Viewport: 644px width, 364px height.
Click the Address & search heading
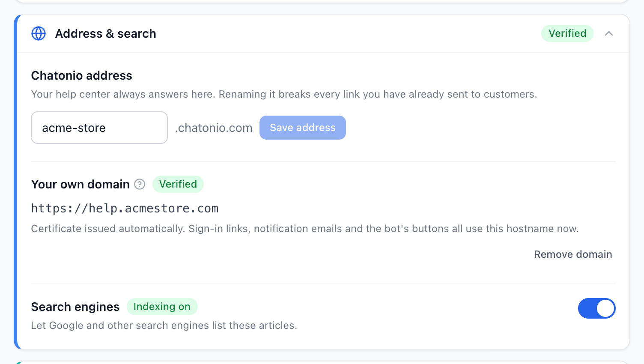(106, 33)
